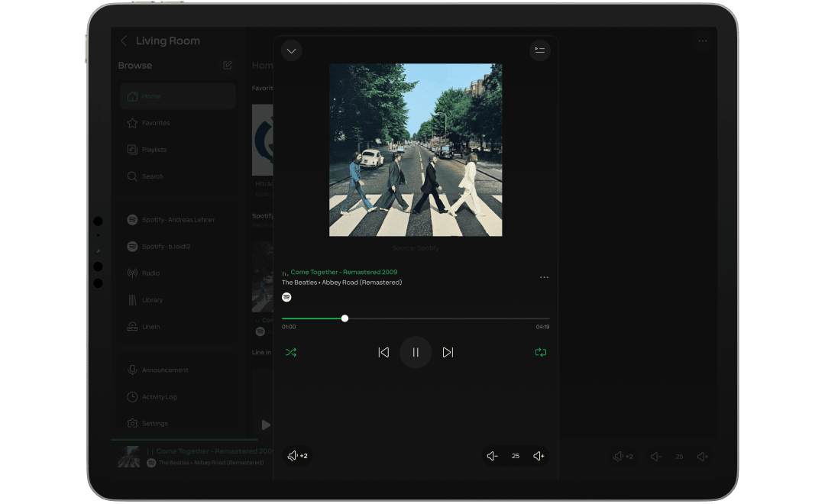Image resolution: width=825 pixels, height=504 pixels.
Task: Open the top-right three-dot more menu
Action: 702,41
